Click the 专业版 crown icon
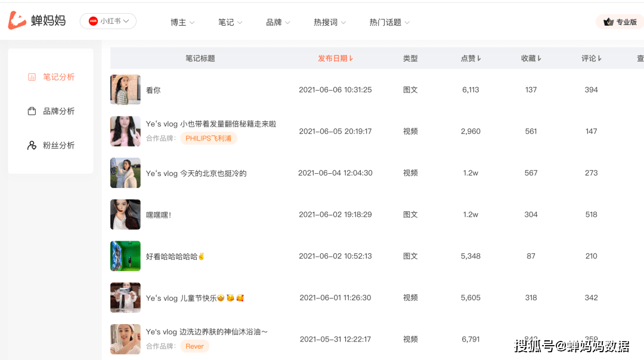The image size is (644, 360). [609, 22]
